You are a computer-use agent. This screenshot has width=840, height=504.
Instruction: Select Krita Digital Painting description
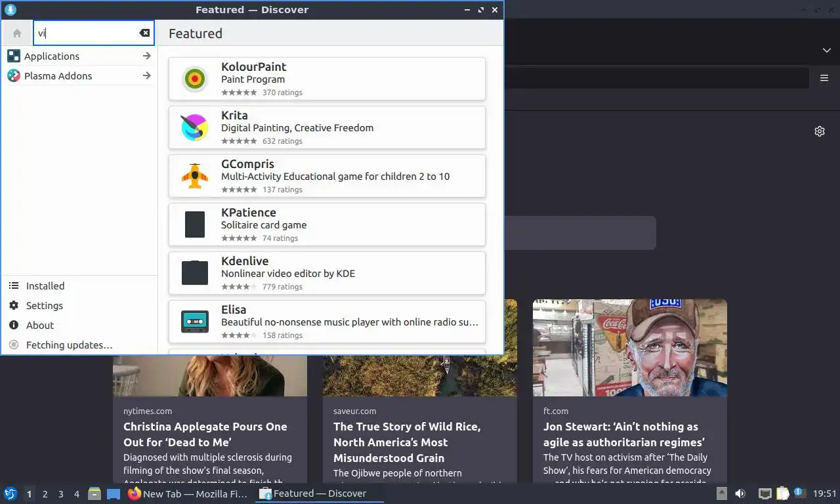(297, 128)
